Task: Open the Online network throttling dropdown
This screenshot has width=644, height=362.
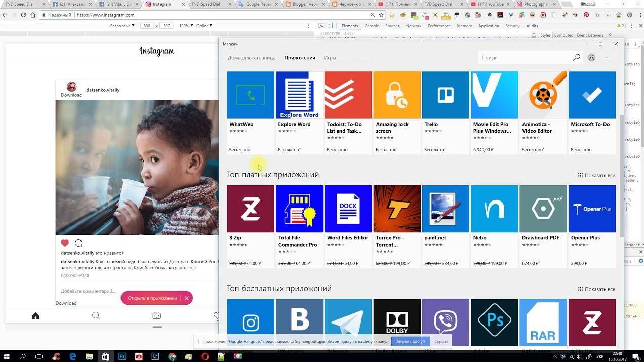Action: tap(204, 26)
